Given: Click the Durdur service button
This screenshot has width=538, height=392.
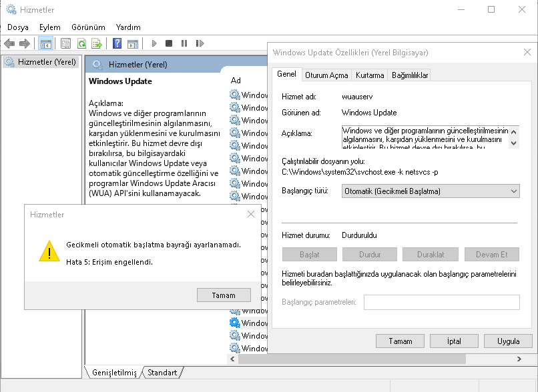Looking at the screenshot, I should coord(370,255).
